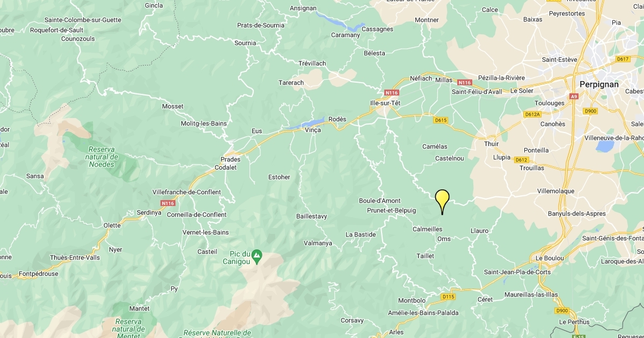Click the N116 road shield near Villefranche-de-Conflent
Image resolution: width=644 pixels, height=338 pixels.
tap(168, 203)
